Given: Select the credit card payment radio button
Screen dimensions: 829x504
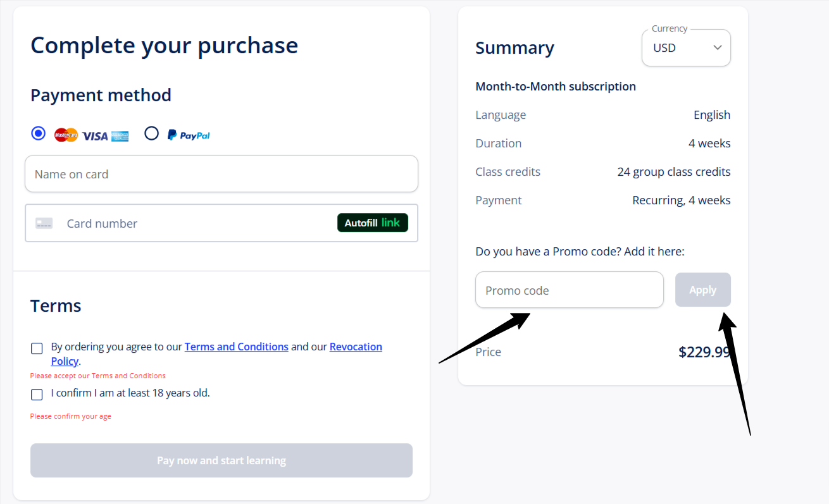Looking at the screenshot, I should point(39,133).
